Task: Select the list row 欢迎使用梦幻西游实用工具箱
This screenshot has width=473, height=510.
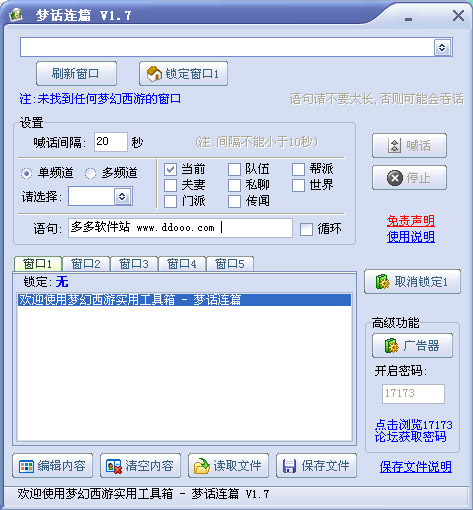Action: [x=184, y=300]
